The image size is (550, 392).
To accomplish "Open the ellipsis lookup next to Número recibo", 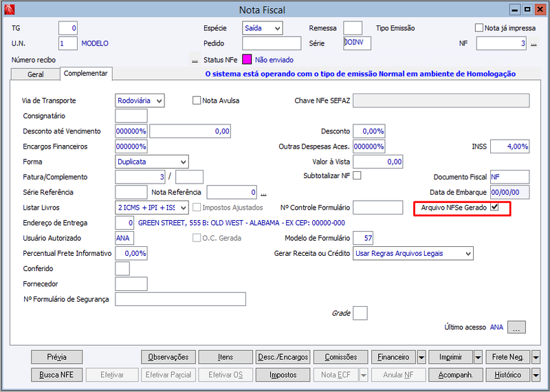I will click(x=195, y=61).
